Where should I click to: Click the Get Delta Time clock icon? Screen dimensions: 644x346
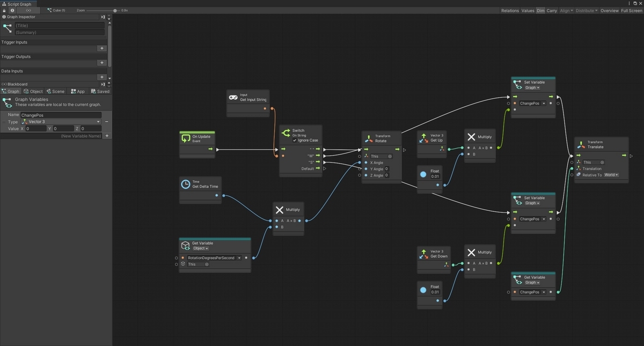(x=186, y=184)
